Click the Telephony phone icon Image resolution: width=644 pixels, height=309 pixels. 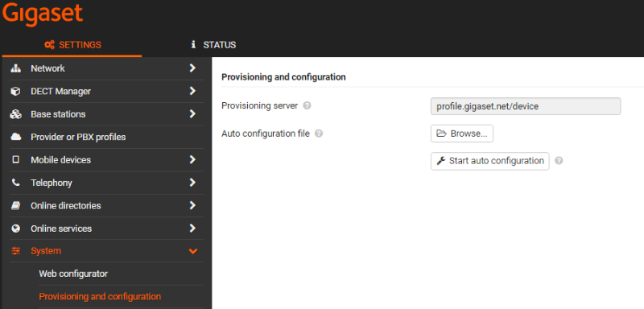click(15, 183)
